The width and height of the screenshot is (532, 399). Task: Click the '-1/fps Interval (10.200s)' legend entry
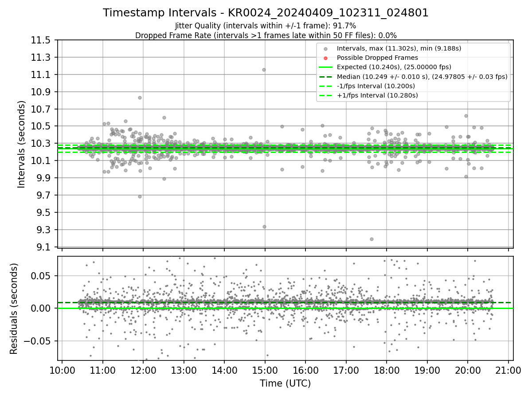pos(376,86)
